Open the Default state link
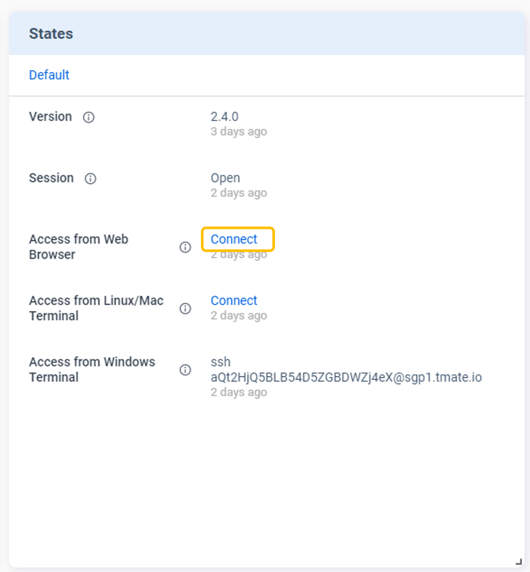Screen dimensions: 530x572 coord(49,75)
